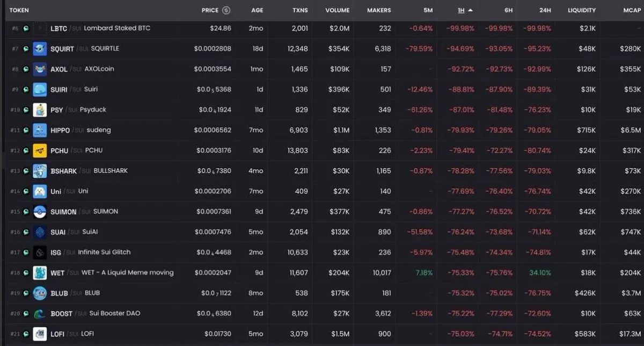Open the SUAI token logo
Screen dimensions: 644x346
click(x=40, y=232)
